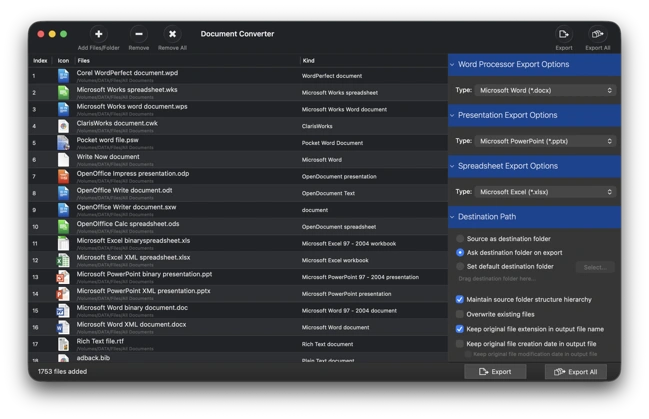Click the Export icon in top toolbar
The image size is (649, 419).
(564, 34)
